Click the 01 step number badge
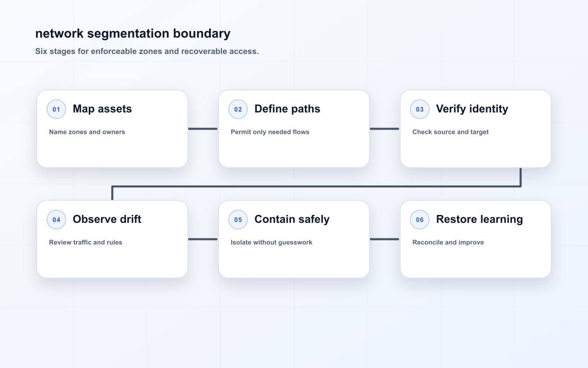The width and height of the screenshot is (588, 368). [56, 109]
